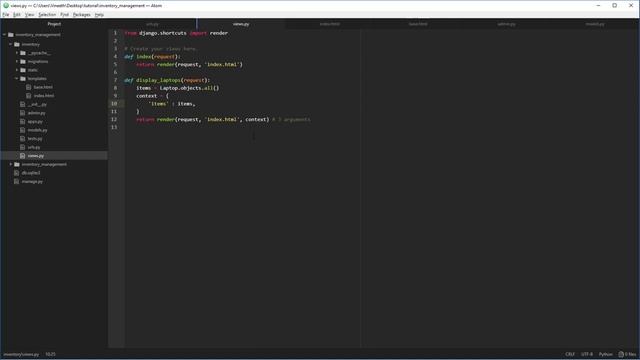
Task: Place cursor on 'Laptop.objects.all()' text
Action: click(189, 88)
